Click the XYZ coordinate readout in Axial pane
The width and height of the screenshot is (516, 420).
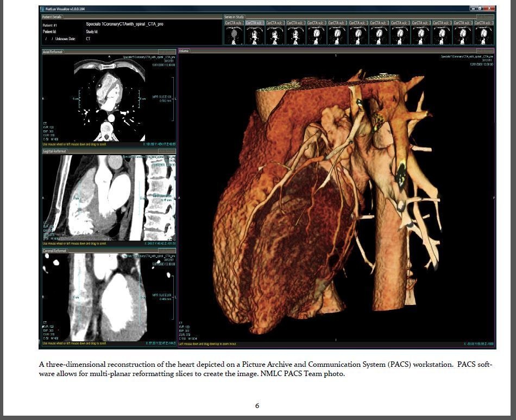(x=159, y=144)
